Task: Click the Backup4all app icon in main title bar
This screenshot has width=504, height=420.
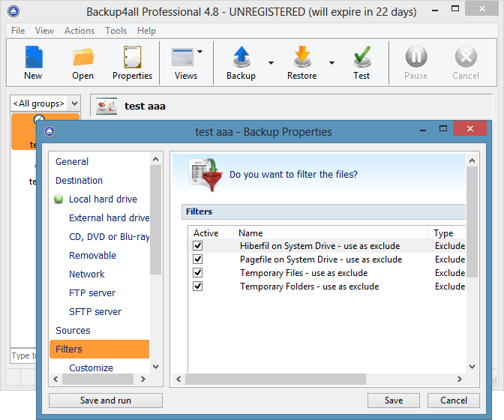Action: point(13,11)
